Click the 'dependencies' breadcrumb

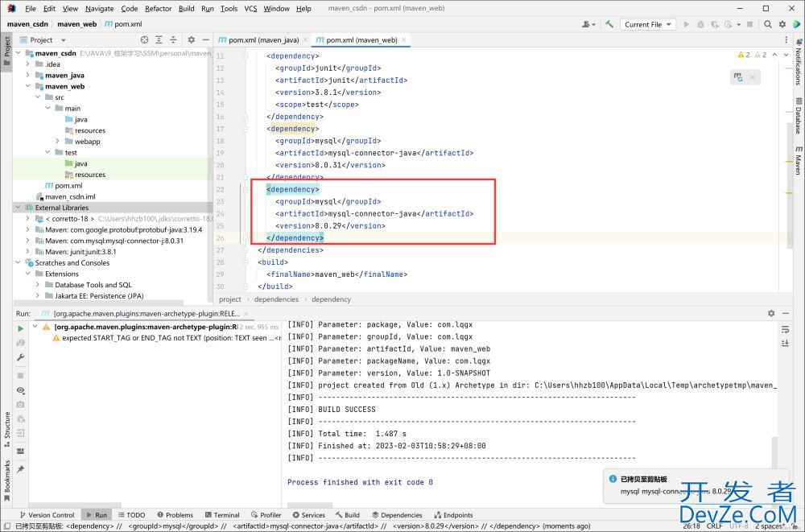276,299
